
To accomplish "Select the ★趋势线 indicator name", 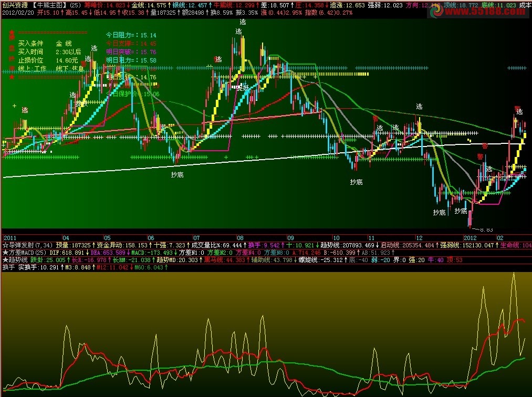I will pos(15,260).
